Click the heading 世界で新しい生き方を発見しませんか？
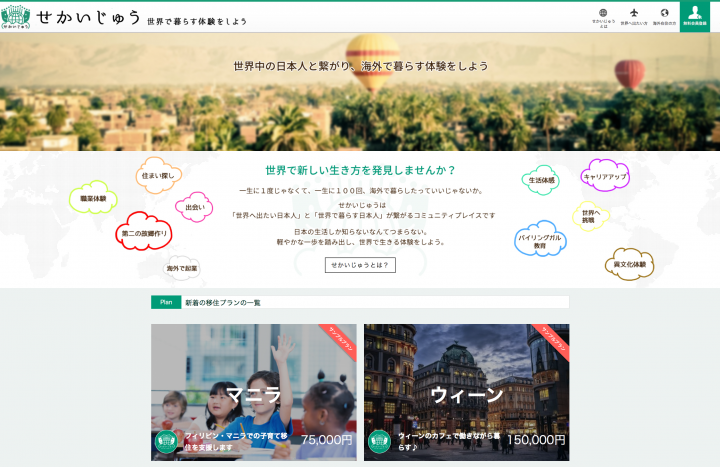 [360, 170]
